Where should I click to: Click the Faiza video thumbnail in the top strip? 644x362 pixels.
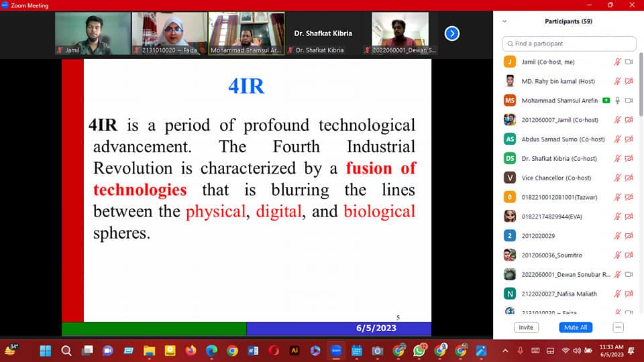pyautogui.click(x=169, y=33)
